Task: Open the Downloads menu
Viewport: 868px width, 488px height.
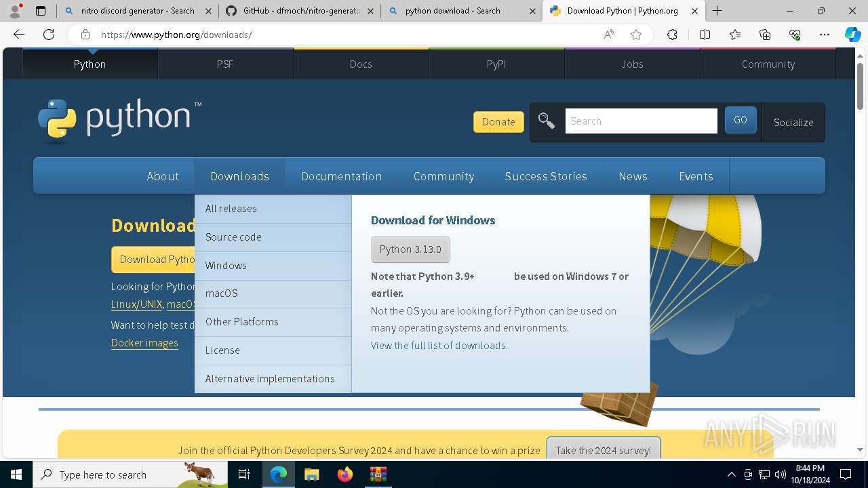Action: (239, 176)
